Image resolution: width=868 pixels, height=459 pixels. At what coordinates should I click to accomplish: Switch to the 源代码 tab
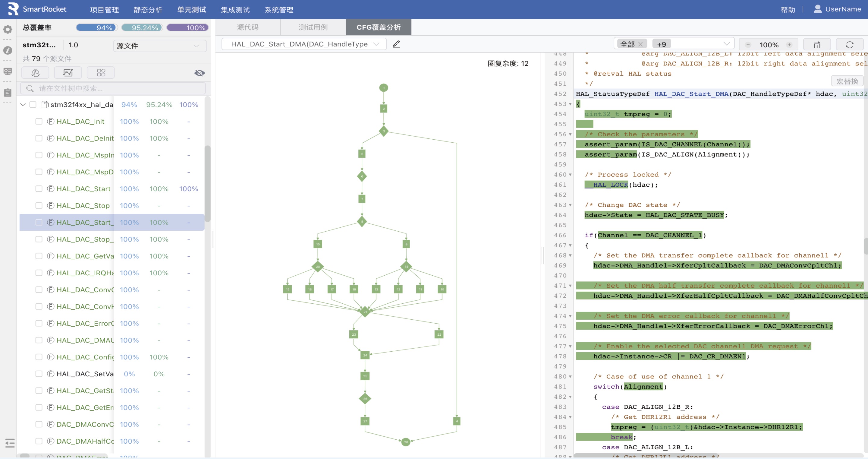click(x=248, y=27)
